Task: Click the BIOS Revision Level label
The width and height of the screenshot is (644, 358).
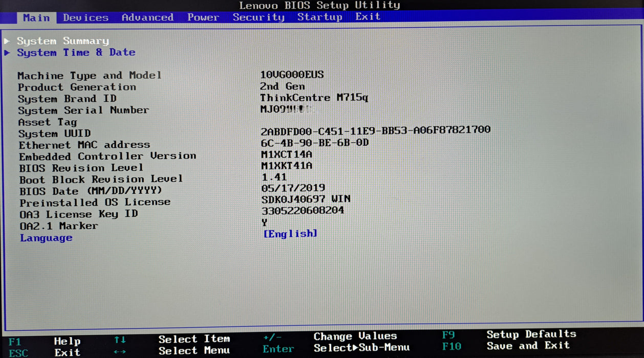Action: click(x=81, y=168)
